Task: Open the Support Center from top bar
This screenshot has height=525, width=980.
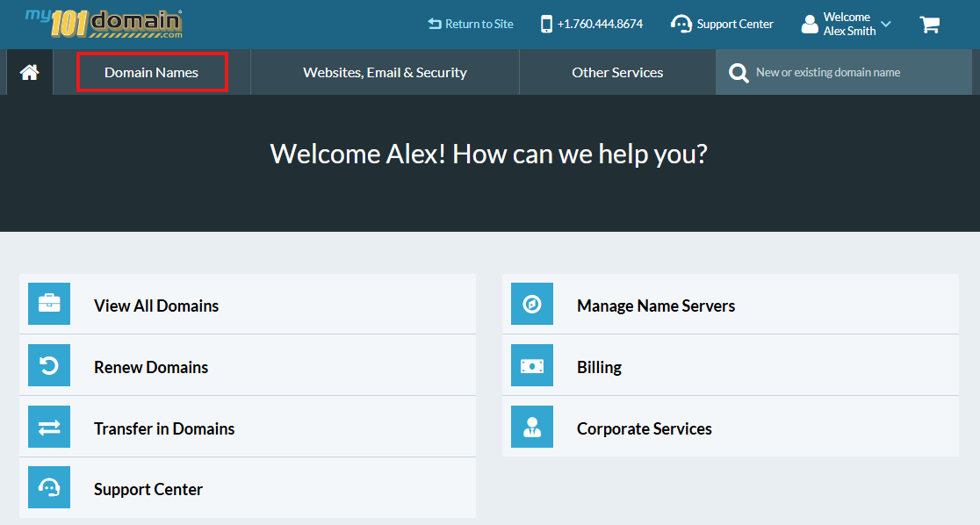Action: pos(722,24)
